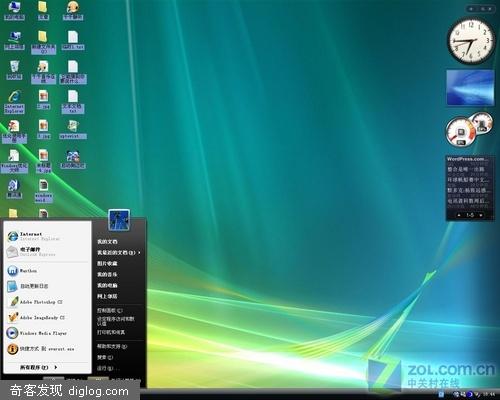This screenshot has width=500, height=400.
Task: Open Control Panel (控制面板) menu item
Action: click(x=110, y=310)
